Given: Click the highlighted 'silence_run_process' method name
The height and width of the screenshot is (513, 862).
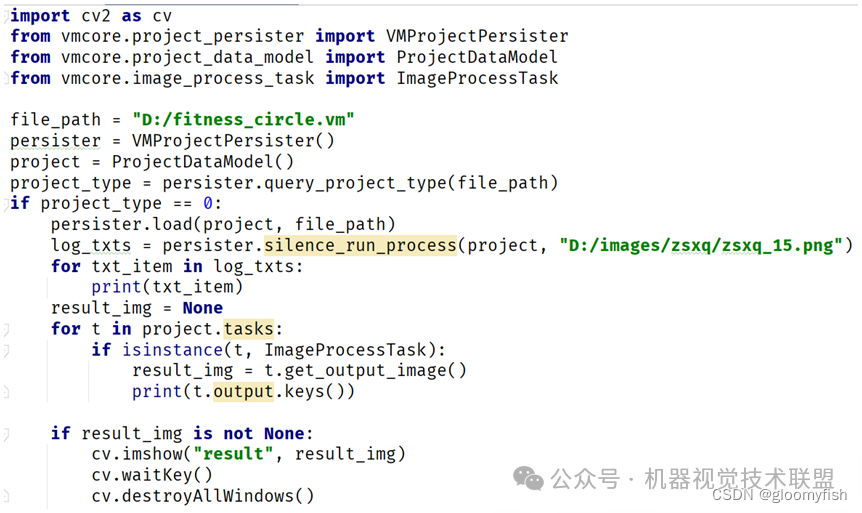Looking at the screenshot, I should 360,245.
